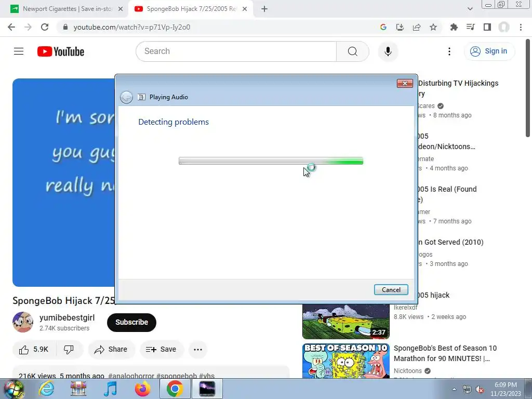Click the Chrome taskbar icon
The width and height of the screenshot is (532, 399).
175,389
